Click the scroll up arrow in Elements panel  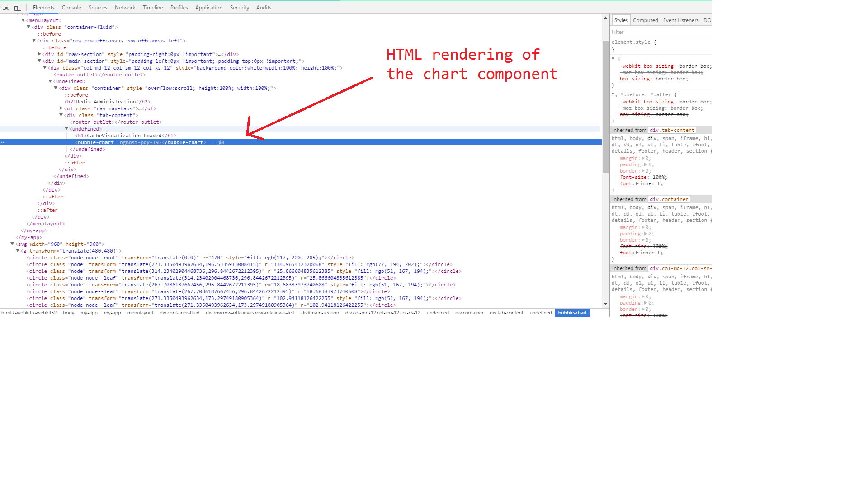[605, 18]
